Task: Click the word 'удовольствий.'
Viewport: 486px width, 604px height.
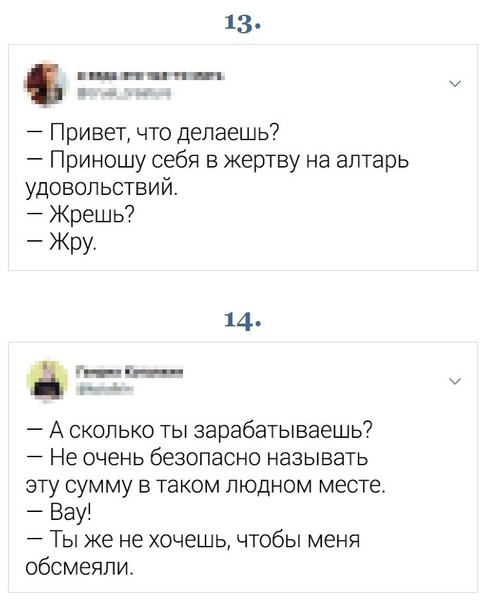Action: click(102, 188)
